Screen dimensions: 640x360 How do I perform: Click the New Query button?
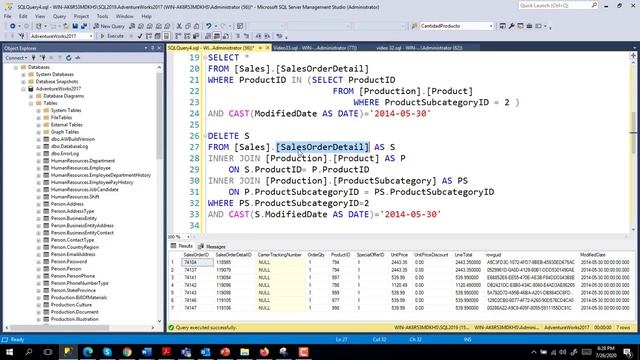pos(109,26)
